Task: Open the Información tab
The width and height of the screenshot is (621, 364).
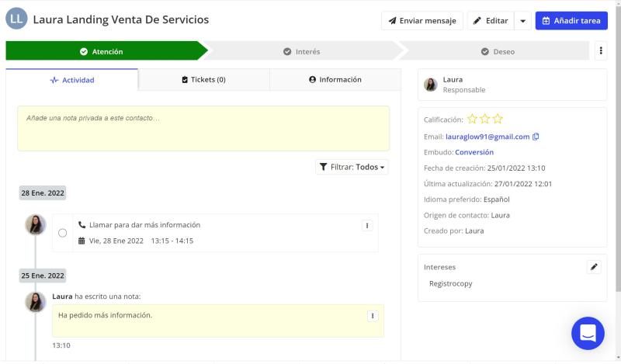Action: point(335,79)
